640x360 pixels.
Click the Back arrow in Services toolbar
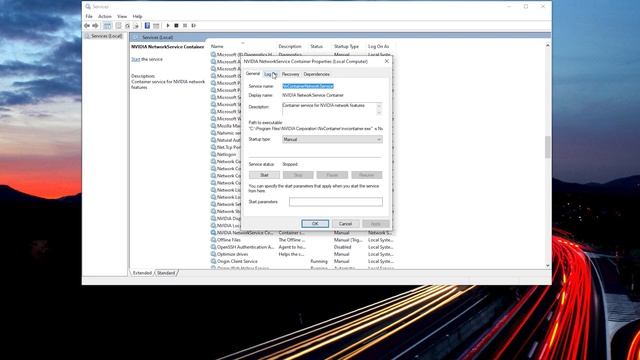87,26
